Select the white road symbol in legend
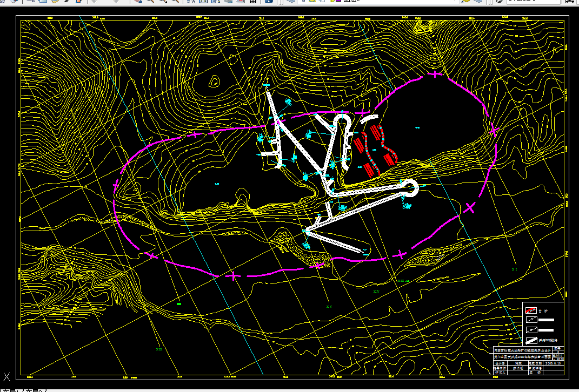The image size is (579, 392). pyautogui.click(x=531, y=340)
